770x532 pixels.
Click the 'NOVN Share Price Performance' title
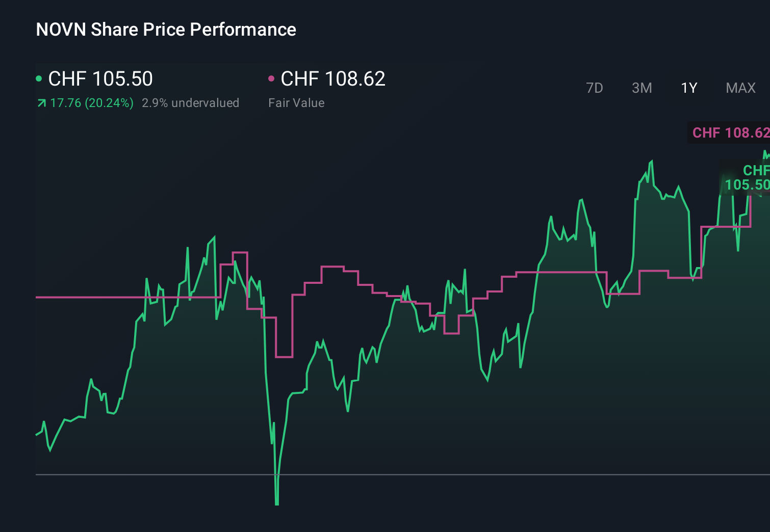[166, 30]
